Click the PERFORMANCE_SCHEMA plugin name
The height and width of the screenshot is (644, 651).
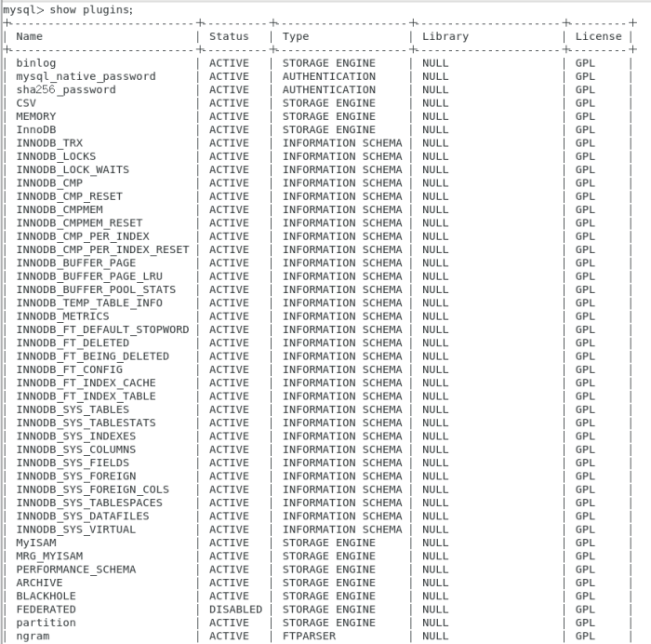tap(75, 570)
